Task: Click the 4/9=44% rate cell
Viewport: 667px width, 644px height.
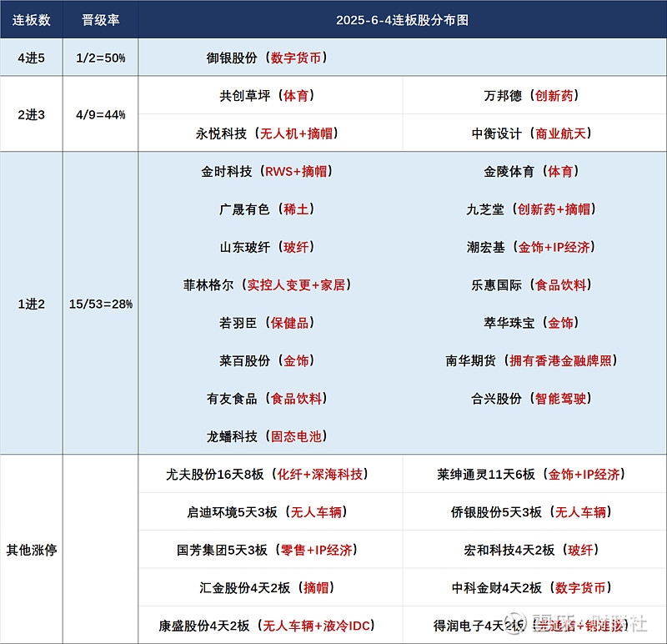Action: click(100, 114)
